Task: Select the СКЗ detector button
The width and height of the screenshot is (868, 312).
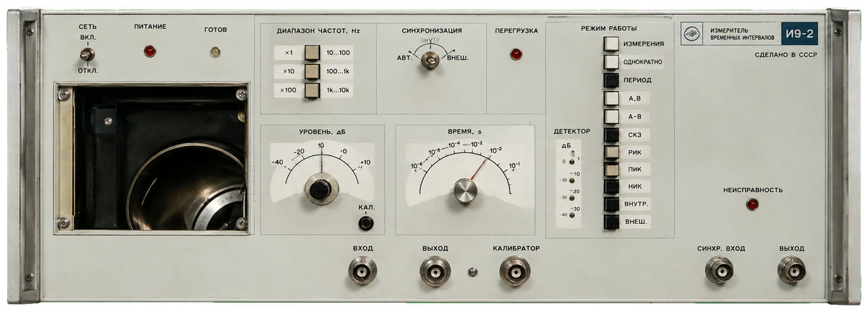Action: coord(612,134)
